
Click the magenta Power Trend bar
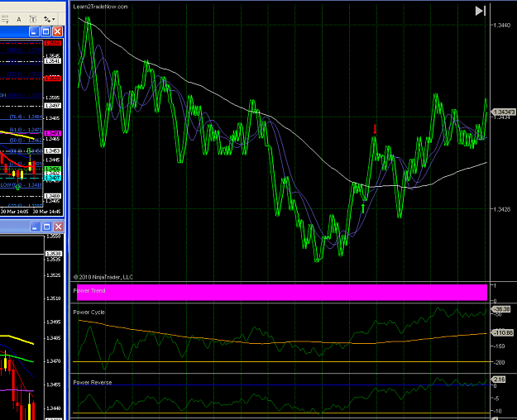point(282,293)
